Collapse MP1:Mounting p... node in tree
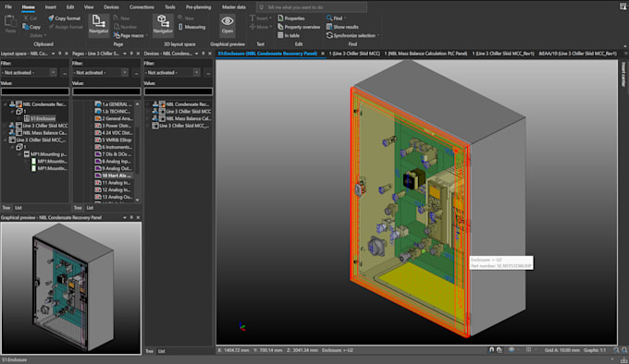Image resolution: width=629 pixels, height=364 pixels. click(x=19, y=154)
